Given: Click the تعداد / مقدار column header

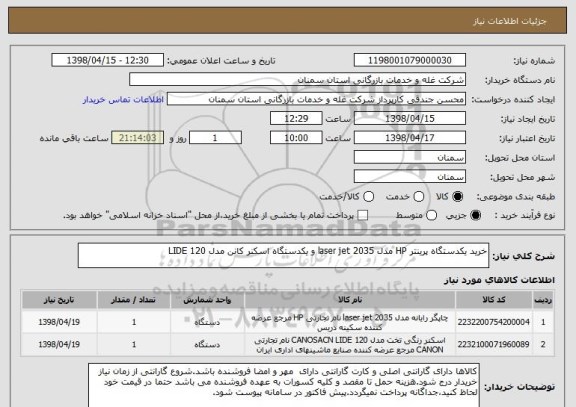Looking at the screenshot, I should point(134,300).
